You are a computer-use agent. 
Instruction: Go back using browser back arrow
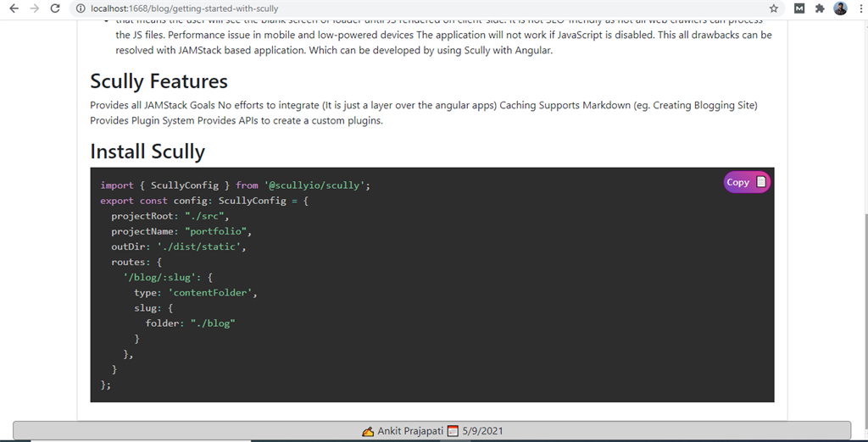tap(14, 8)
